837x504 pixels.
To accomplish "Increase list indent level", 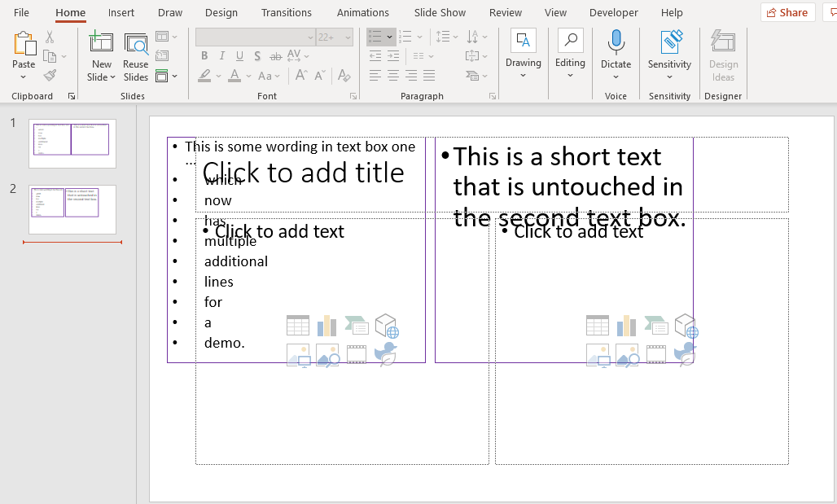I will [393, 55].
